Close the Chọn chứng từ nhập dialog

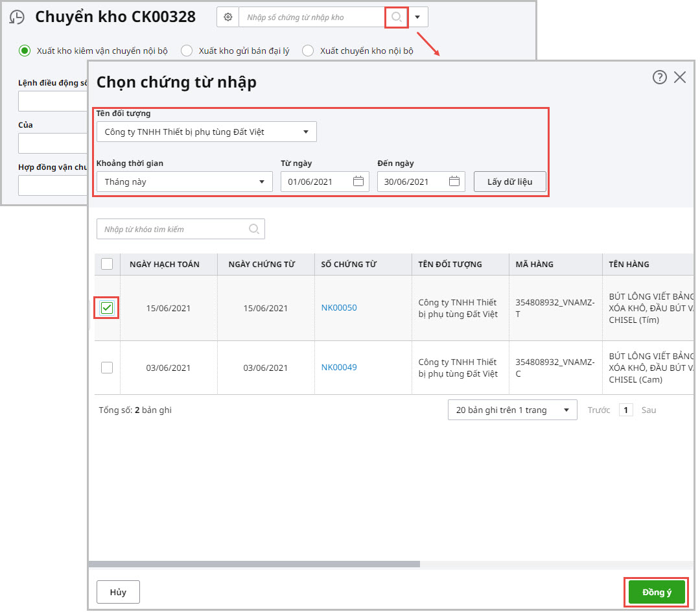click(680, 78)
